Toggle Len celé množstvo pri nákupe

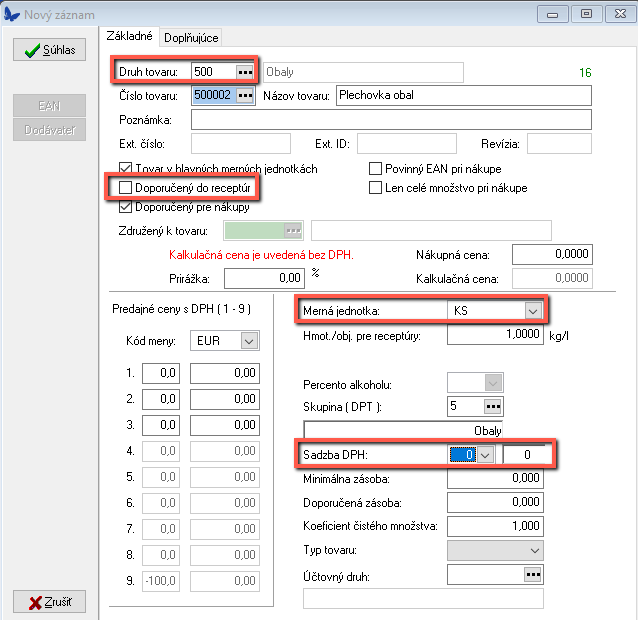point(376,188)
